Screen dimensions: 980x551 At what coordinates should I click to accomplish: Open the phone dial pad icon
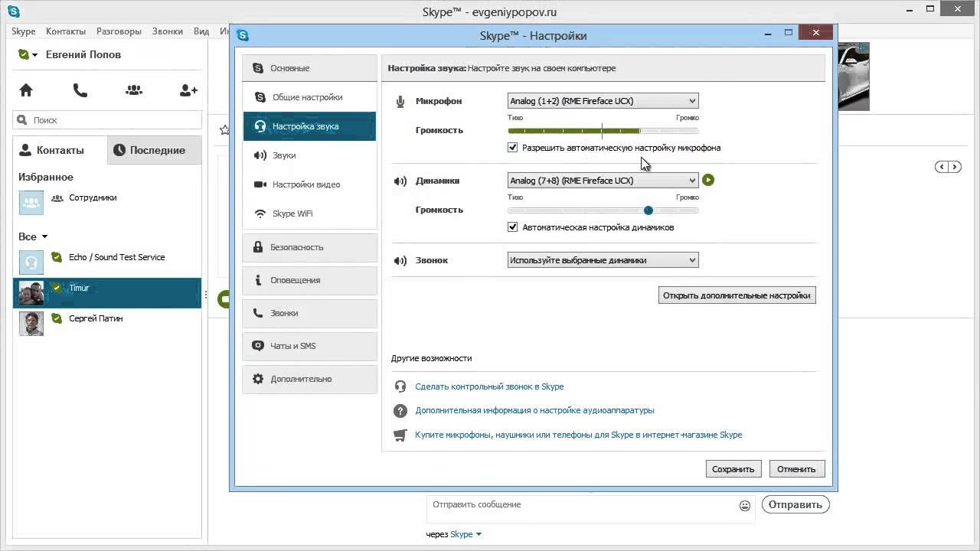(x=80, y=90)
